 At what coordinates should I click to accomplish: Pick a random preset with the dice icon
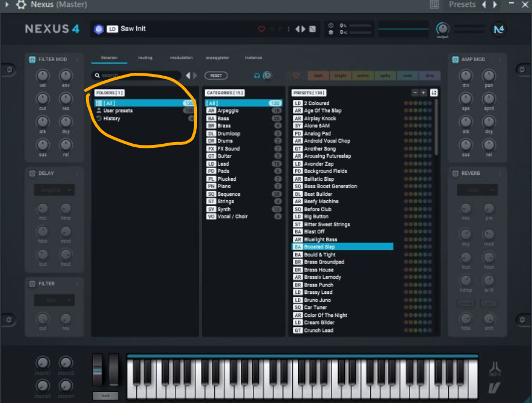pyautogui.click(x=312, y=29)
